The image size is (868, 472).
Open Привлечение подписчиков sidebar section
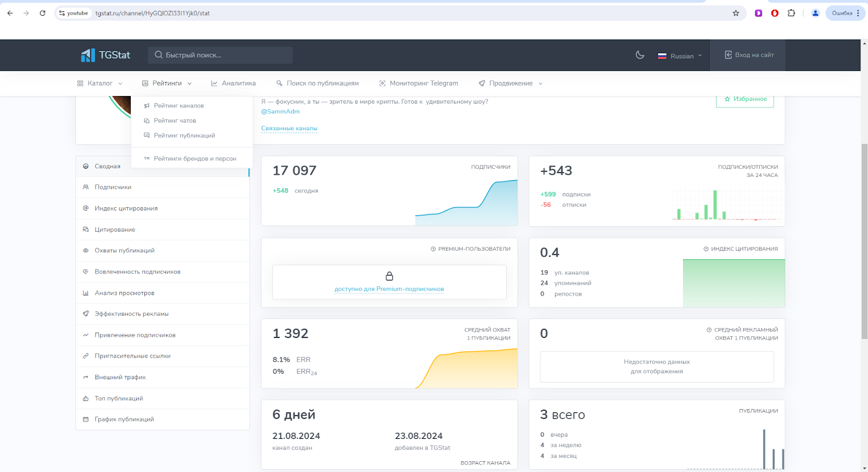click(x=163, y=335)
